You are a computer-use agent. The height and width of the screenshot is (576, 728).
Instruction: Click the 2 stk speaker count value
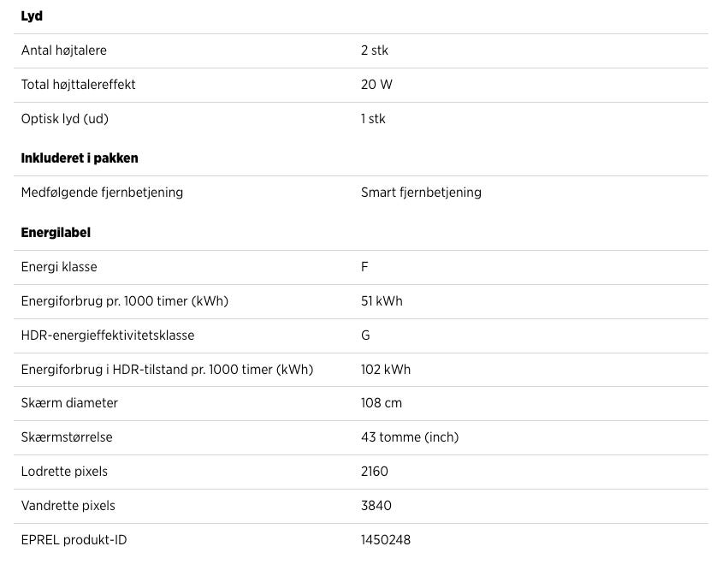click(375, 50)
